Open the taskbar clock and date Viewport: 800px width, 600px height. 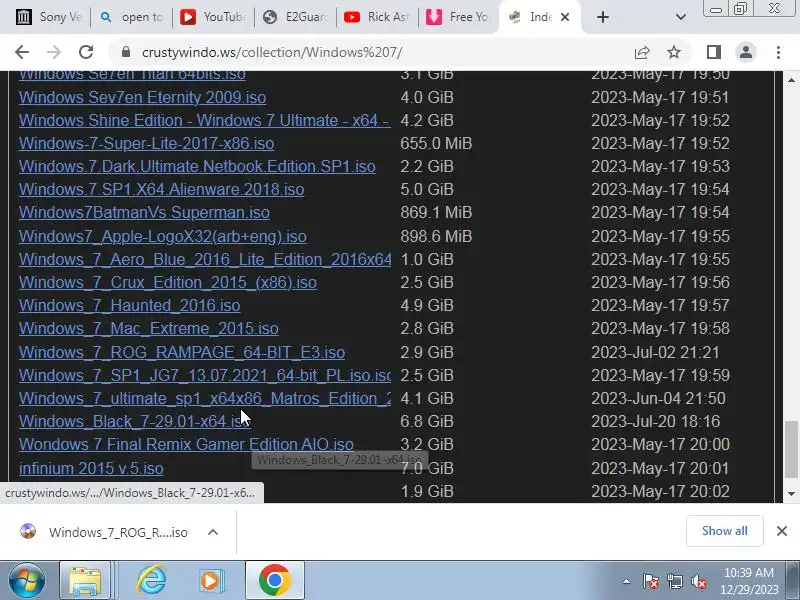[749, 581]
